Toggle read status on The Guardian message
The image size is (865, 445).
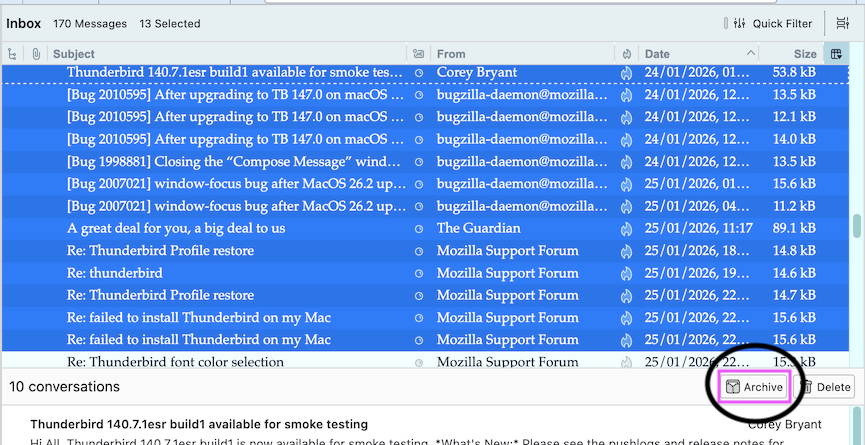point(418,228)
